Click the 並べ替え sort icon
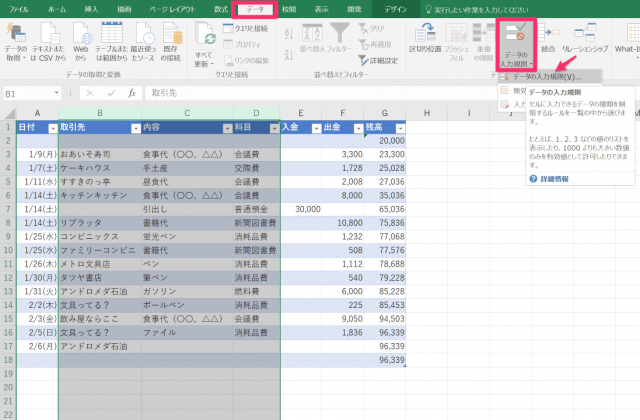Viewport: 640px width, 420px height. [312, 33]
